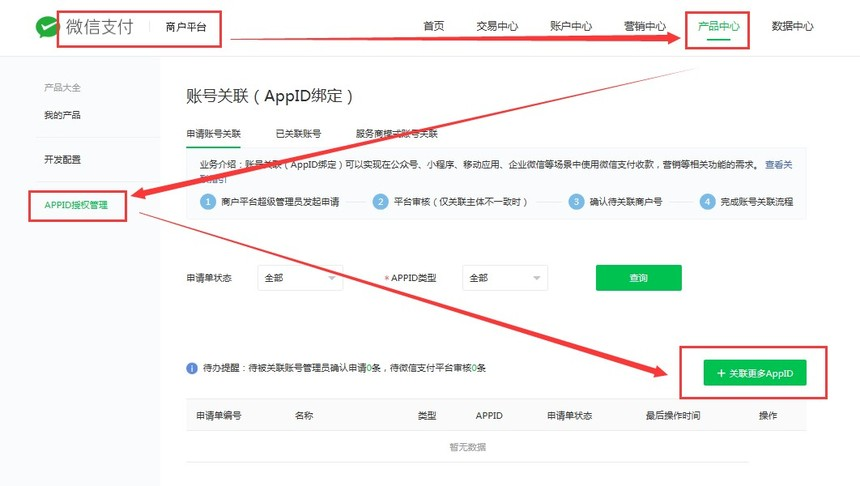Open the 申请单状态 dropdown
This screenshot has height=486, width=860.
pos(300,278)
